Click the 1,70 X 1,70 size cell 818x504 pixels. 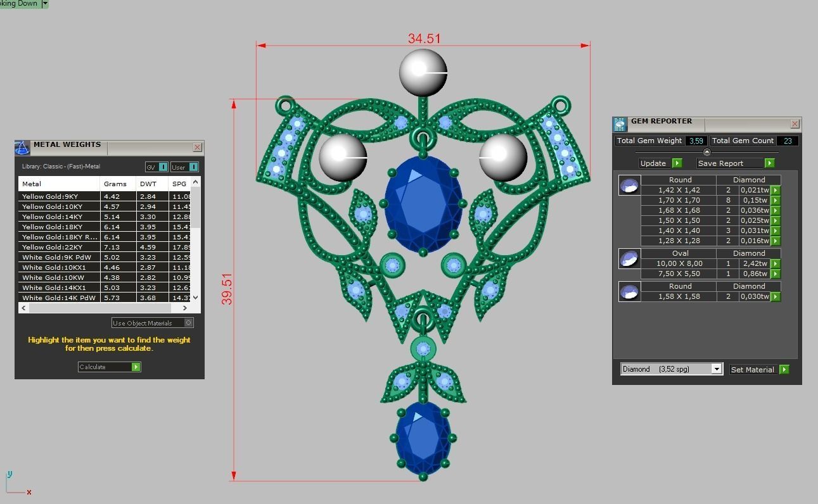[x=679, y=200]
